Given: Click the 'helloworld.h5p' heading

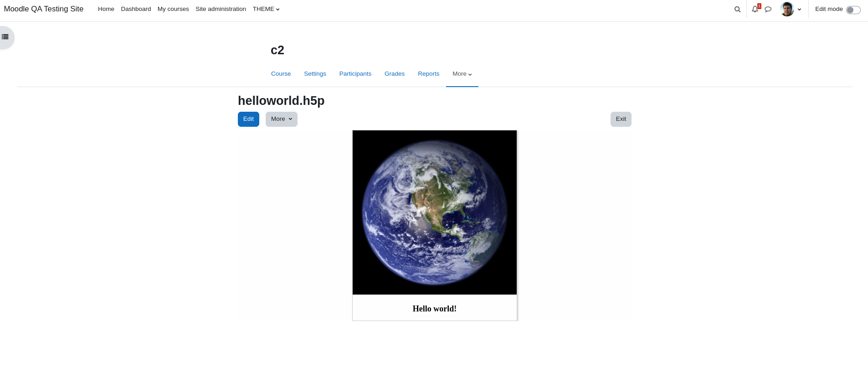Looking at the screenshot, I should [281, 101].
